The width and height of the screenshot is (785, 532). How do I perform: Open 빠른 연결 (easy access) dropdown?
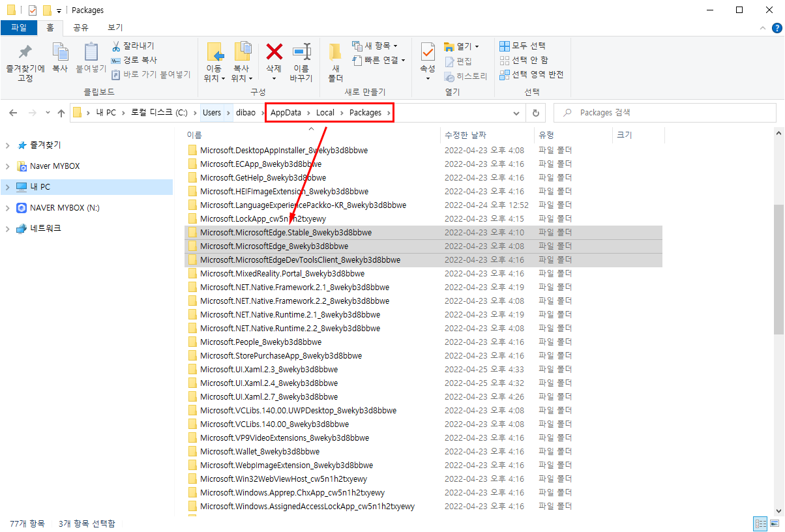point(379,60)
